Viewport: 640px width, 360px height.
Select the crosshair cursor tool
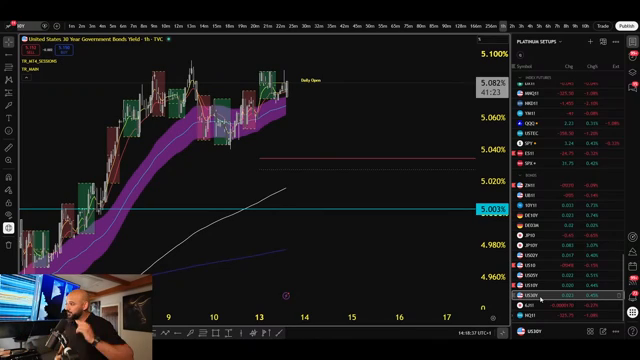[9, 42]
